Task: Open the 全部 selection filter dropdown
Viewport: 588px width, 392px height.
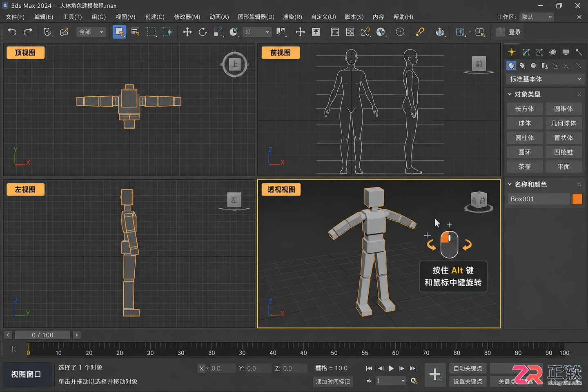Action: coord(91,32)
